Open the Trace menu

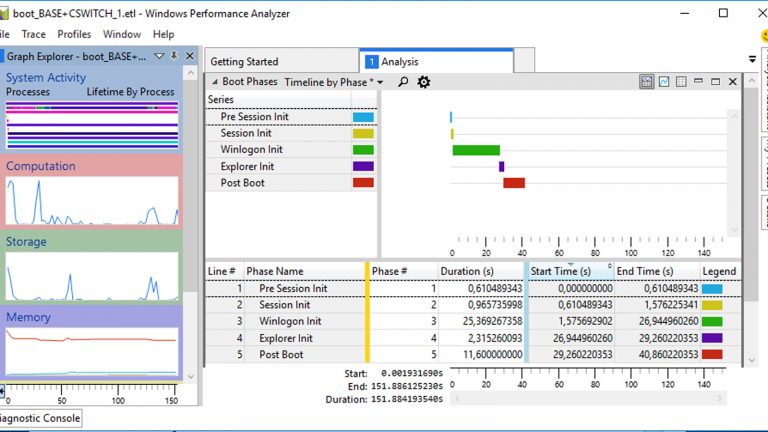point(34,34)
